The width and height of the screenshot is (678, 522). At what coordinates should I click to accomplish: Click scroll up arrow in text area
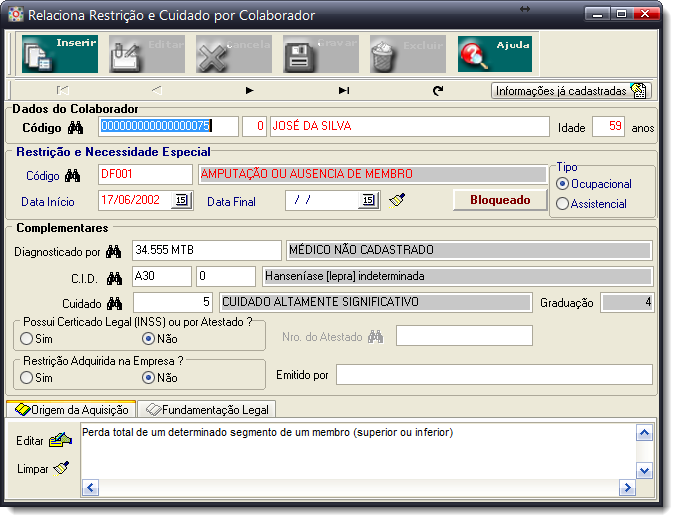coord(644,432)
